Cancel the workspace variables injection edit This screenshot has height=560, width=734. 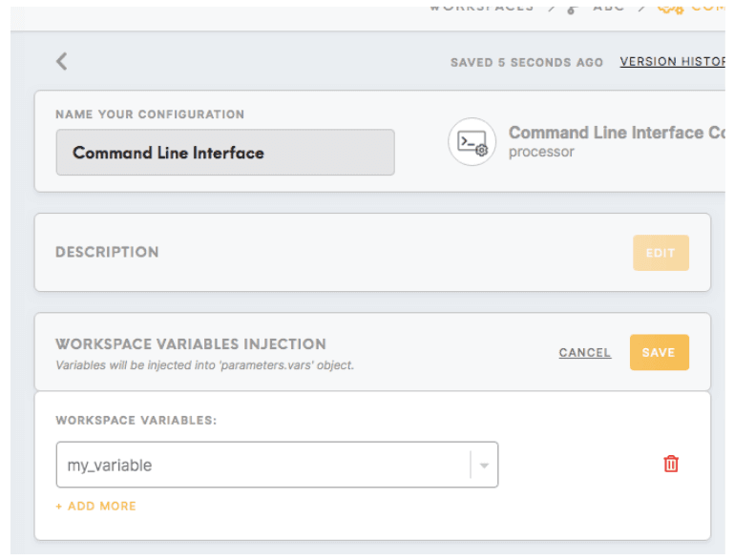click(x=584, y=353)
